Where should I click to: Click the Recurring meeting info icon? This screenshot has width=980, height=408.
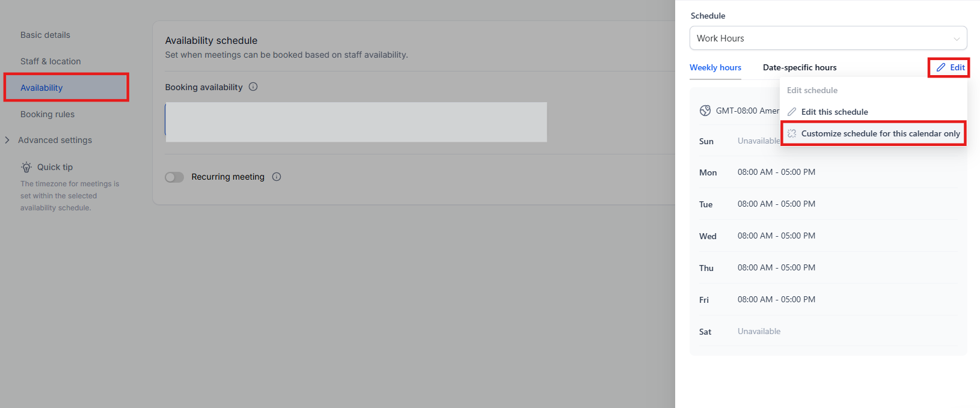277,177
